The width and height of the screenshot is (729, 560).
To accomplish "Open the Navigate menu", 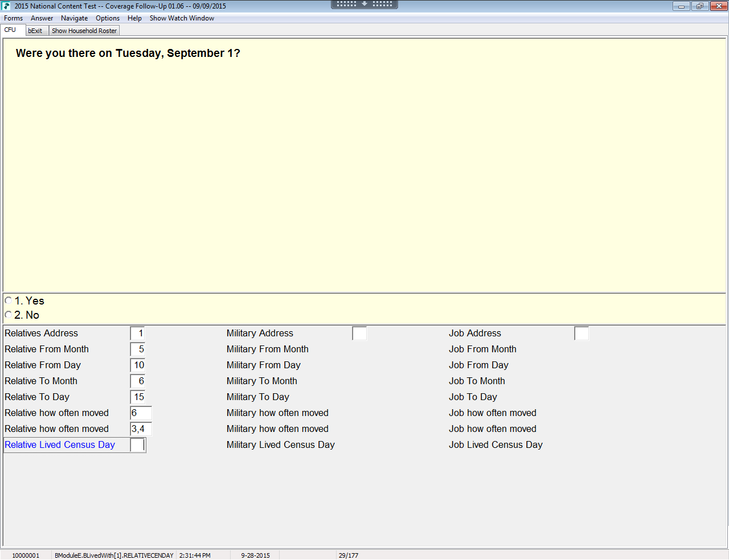I will tap(74, 18).
